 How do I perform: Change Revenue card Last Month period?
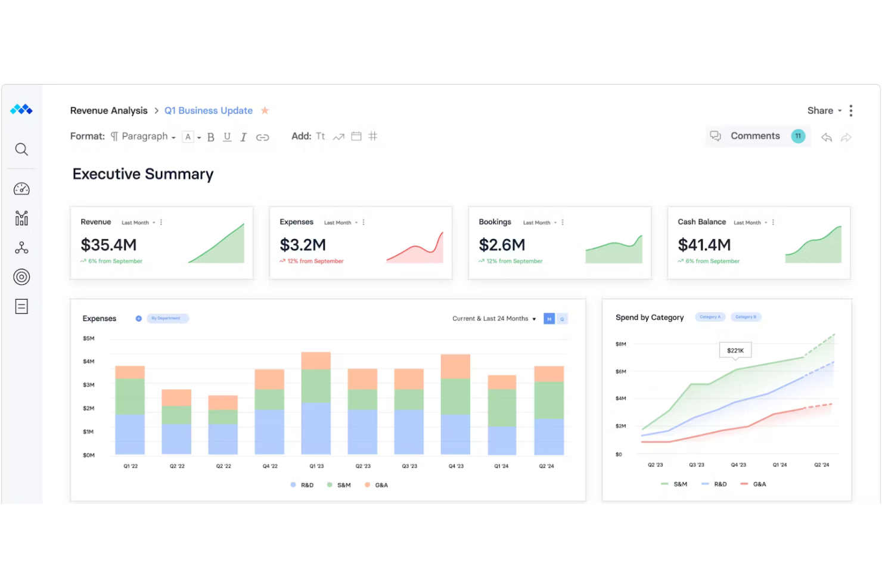[138, 223]
